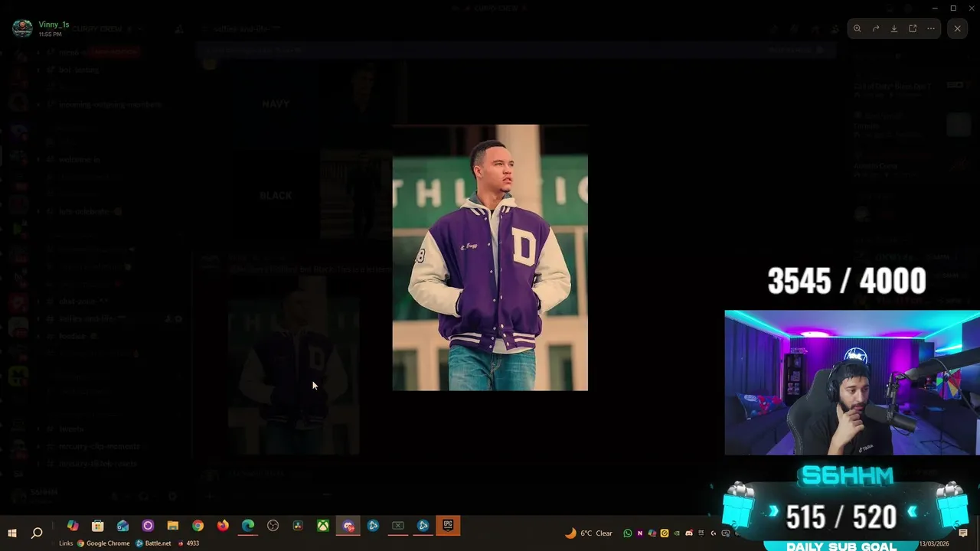Forward the image with the curved arrow icon
The height and width of the screenshot is (551, 980).
876,28
